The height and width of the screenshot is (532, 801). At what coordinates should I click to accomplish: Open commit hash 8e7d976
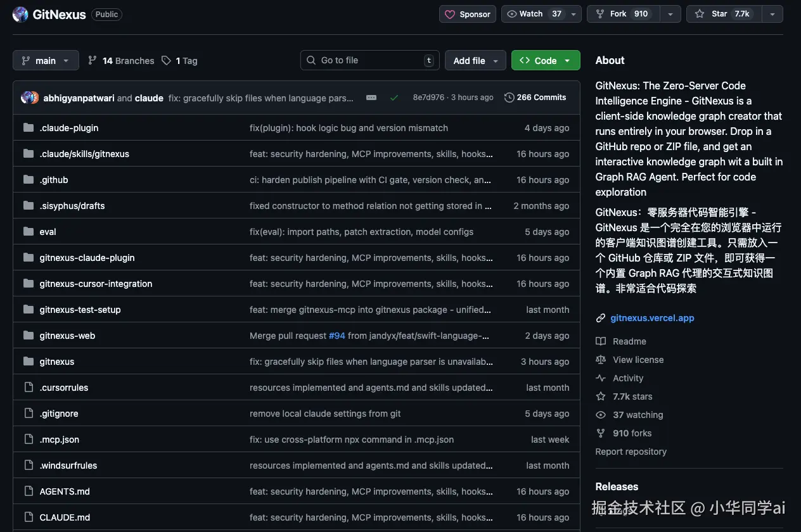pos(428,98)
